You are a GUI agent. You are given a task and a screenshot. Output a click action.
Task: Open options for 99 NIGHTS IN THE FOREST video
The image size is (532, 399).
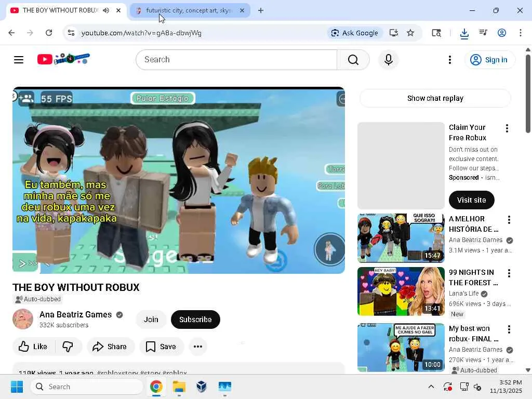click(x=509, y=273)
